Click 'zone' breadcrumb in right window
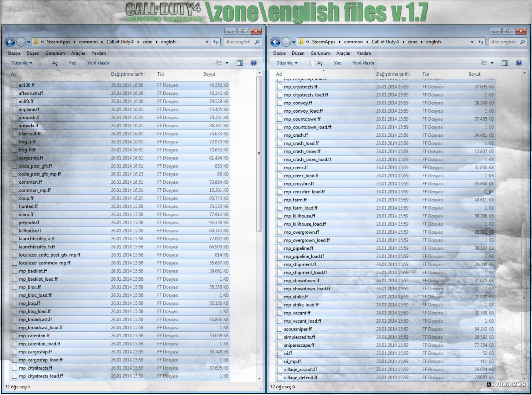This screenshot has height=395, width=532. click(x=412, y=42)
